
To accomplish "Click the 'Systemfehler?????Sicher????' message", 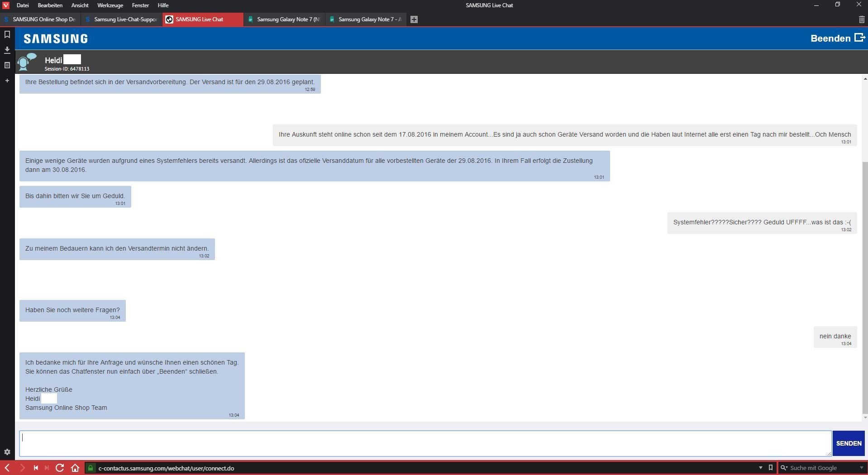I will [762, 223].
